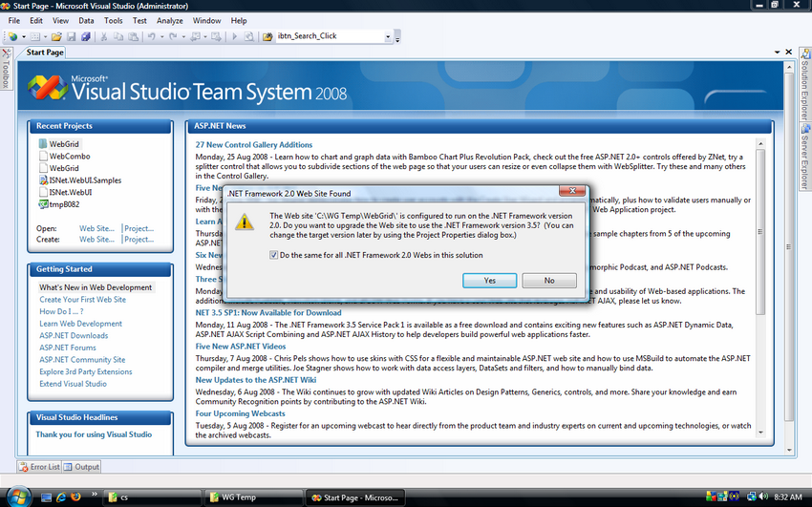Switch to the WG Temp taskbar window
The image size is (812, 507).
click(x=253, y=497)
